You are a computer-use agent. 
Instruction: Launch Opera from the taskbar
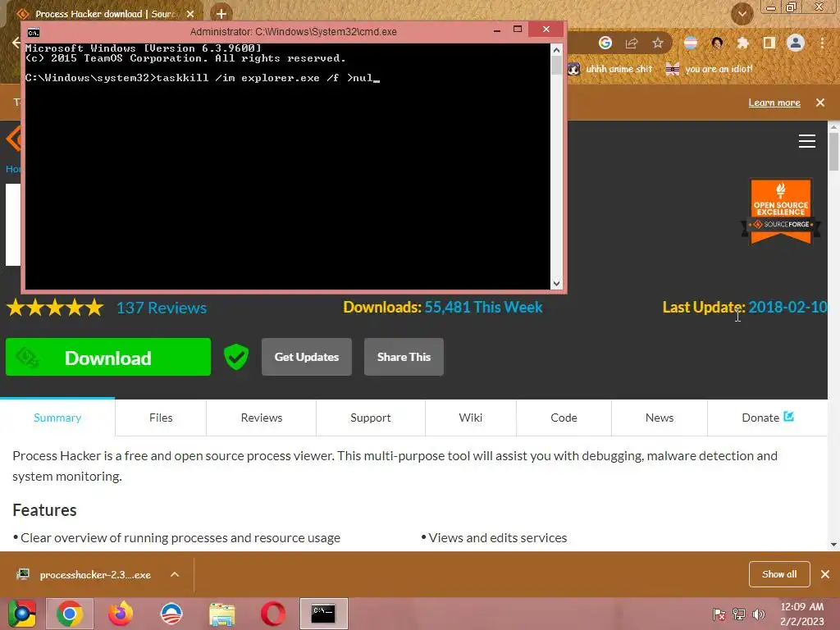point(273,614)
